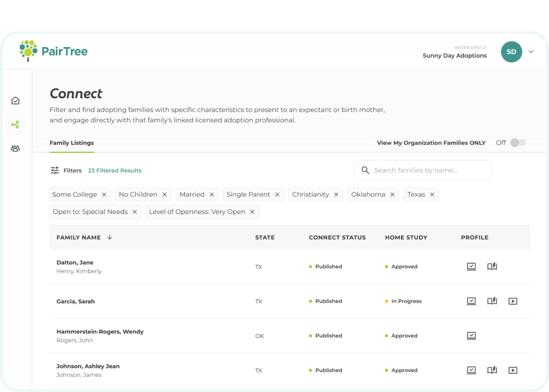The width and height of the screenshot is (549, 392).
Task: Remove the Some College filter chip
Action: click(x=104, y=195)
